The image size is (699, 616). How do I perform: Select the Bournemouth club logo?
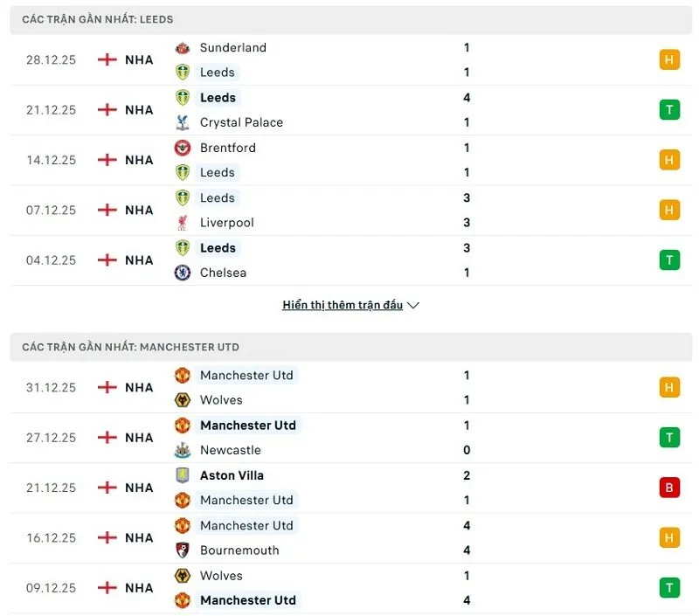[x=182, y=550]
